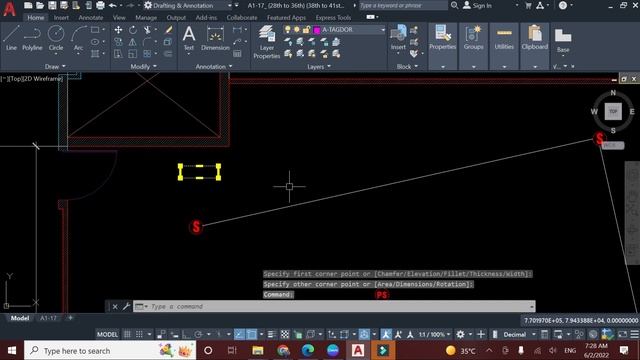The width and height of the screenshot is (640, 360).
Task: Click the Open file folder icon
Action: click(x=40, y=5)
